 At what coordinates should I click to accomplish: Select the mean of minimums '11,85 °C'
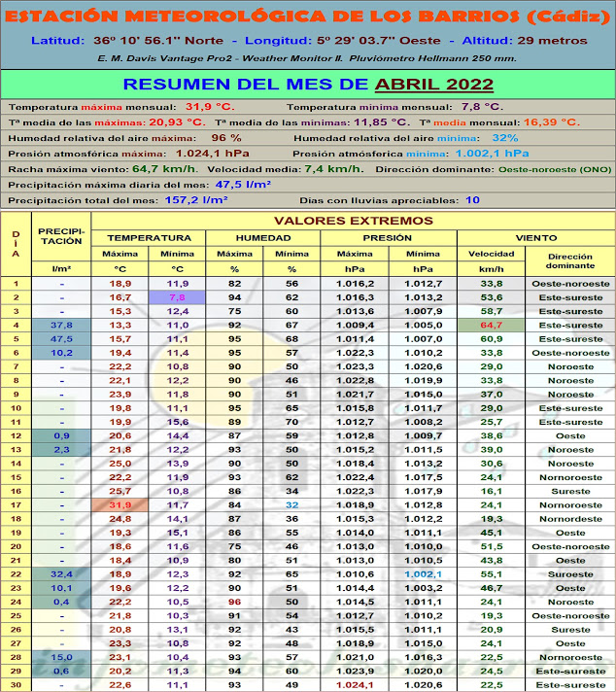(382, 122)
